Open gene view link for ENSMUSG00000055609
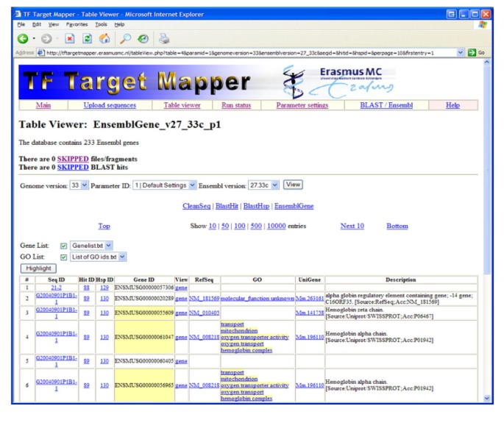The width and height of the screenshot is (504, 428). pyautogui.click(x=181, y=313)
